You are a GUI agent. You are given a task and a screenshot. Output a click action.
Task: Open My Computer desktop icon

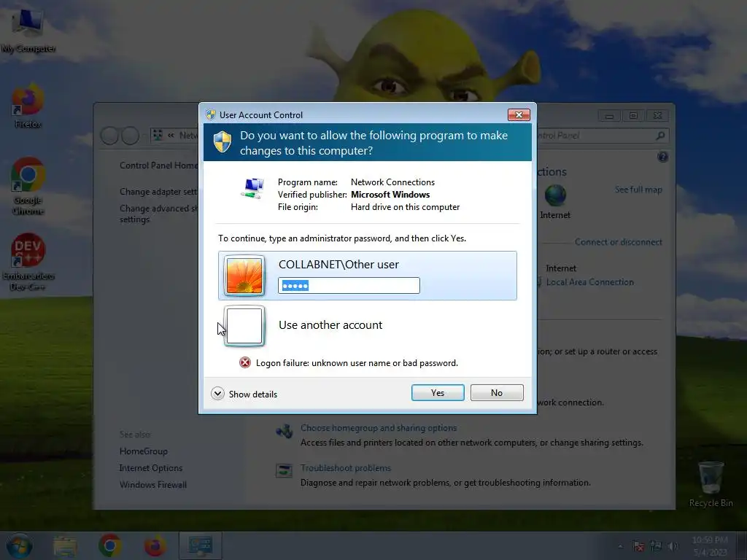28,30
